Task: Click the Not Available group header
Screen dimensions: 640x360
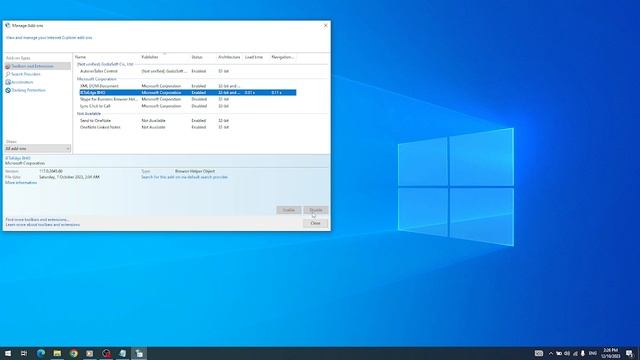Action: (x=89, y=113)
